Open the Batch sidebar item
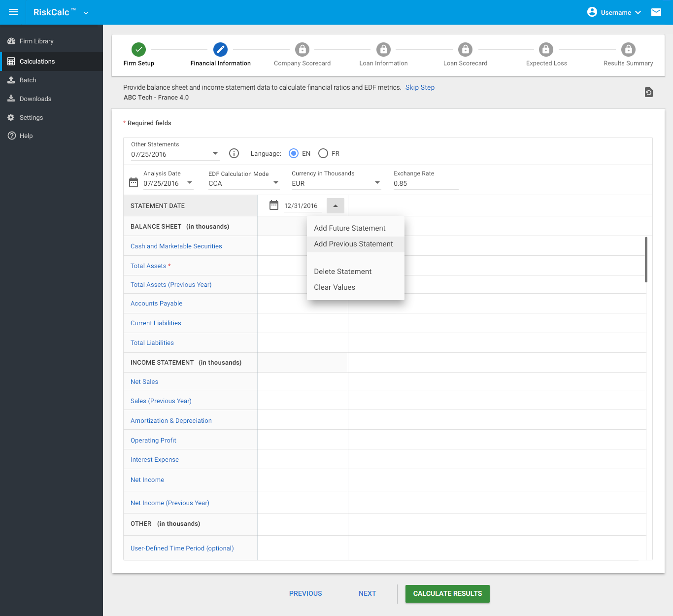Image resolution: width=673 pixels, height=616 pixels. point(51,80)
